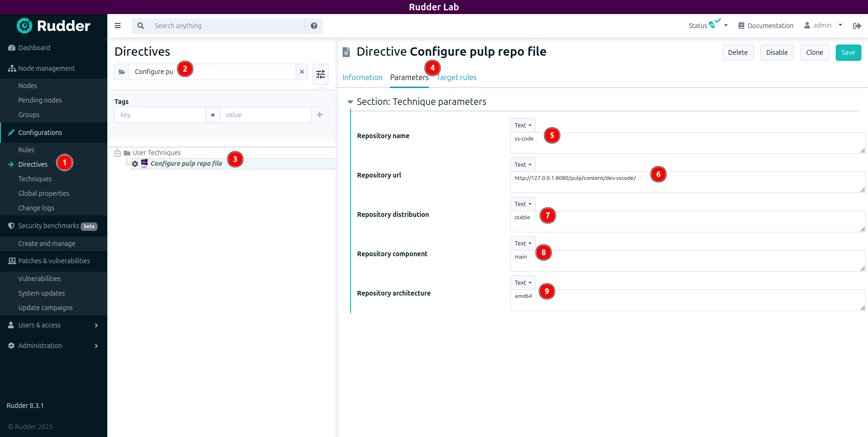868x437 pixels.
Task: Click the folder icon beside the filter field
Action: (x=122, y=72)
